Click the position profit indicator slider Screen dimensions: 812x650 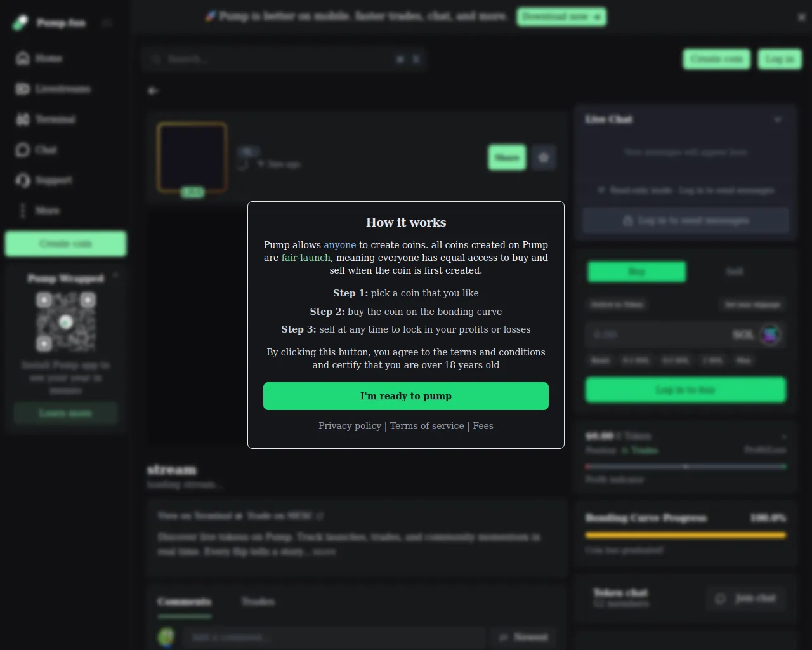tap(686, 467)
